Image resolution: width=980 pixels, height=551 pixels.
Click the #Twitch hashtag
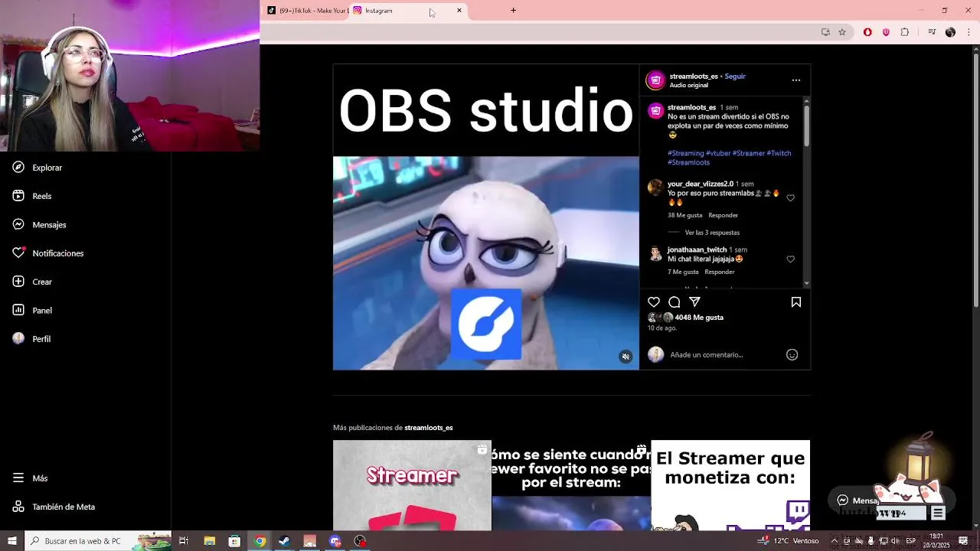(779, 153)
